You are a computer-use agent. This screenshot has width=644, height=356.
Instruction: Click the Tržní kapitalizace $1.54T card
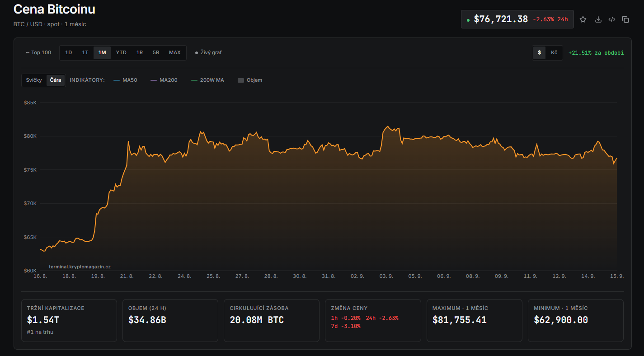point(69,320)
